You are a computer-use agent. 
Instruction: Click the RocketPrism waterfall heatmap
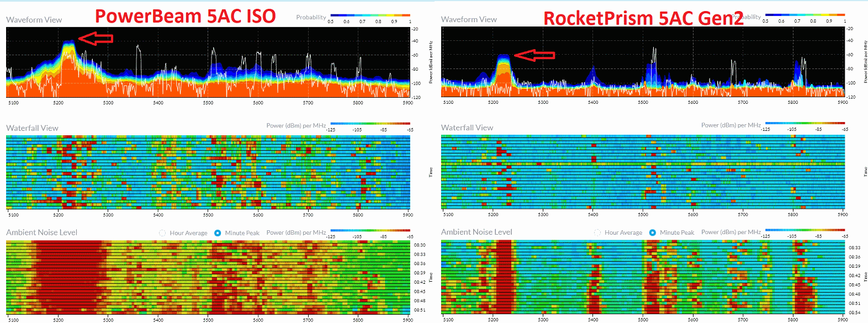click(643, 172)
